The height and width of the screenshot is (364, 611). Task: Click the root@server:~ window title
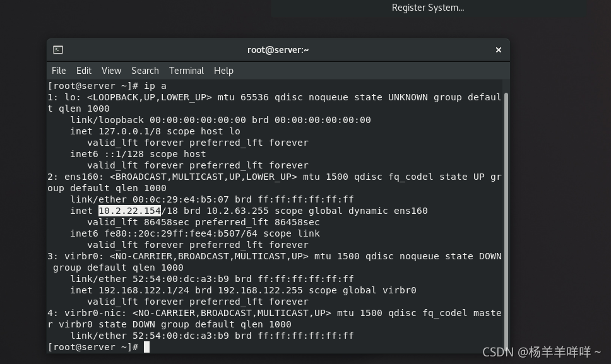point(278,50)
